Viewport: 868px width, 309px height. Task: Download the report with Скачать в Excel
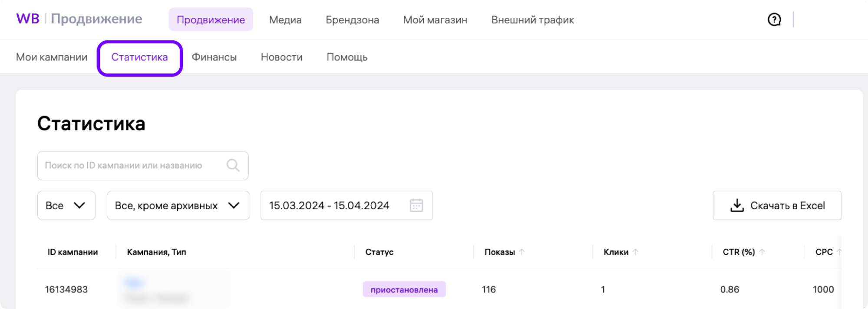(776, 206)
